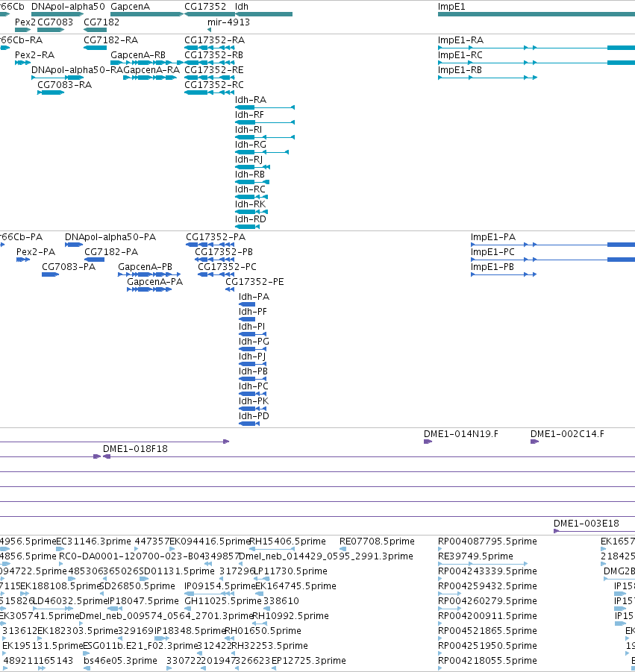Click transcript label CG7083-RA
The image size is (635, 672).
tap(64, 85)
